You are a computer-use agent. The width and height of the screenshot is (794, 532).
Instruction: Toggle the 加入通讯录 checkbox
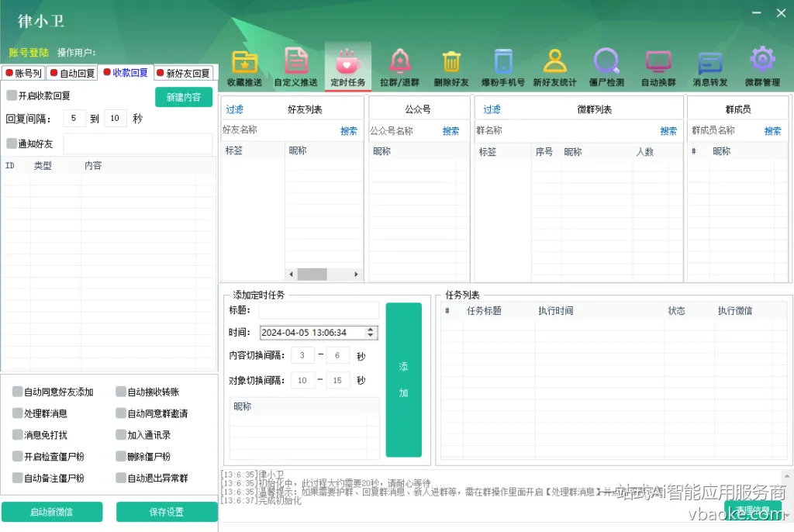121,435
